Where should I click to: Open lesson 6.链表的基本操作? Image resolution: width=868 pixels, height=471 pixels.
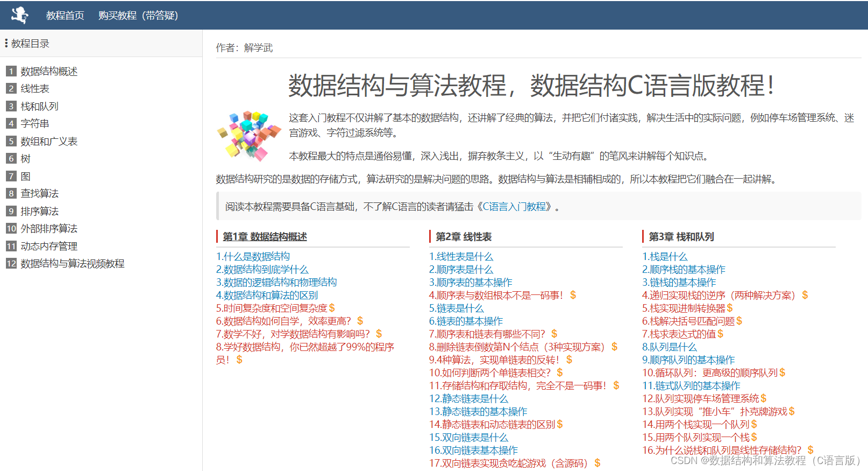[466, 321]
